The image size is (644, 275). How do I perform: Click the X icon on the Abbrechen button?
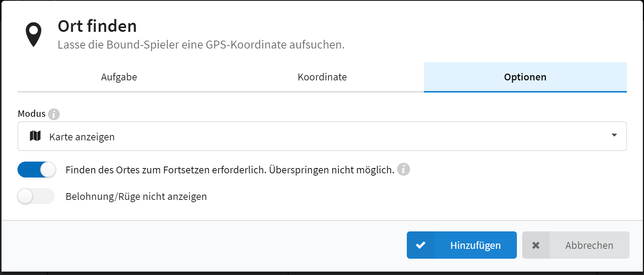tap(535, 245)
